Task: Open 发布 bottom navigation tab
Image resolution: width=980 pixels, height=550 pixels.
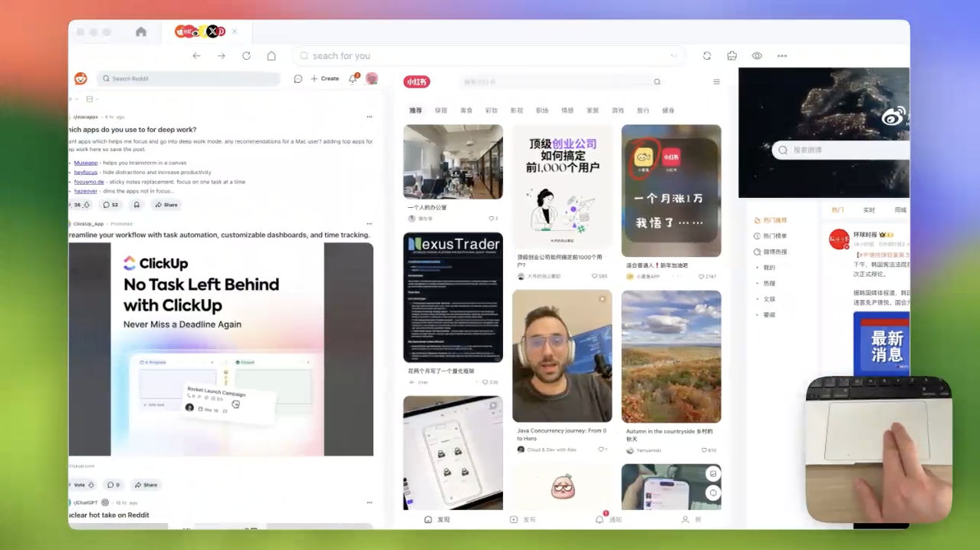Action: click(523, 519)
